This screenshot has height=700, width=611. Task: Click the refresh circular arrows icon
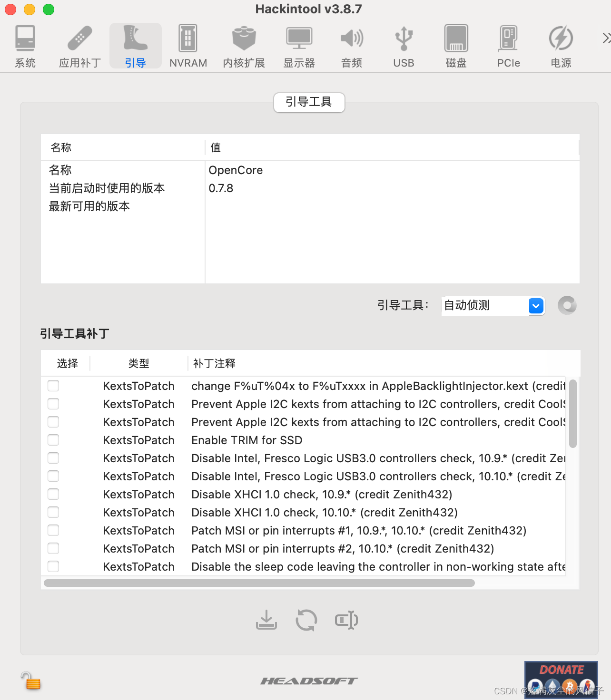[306, 620]
